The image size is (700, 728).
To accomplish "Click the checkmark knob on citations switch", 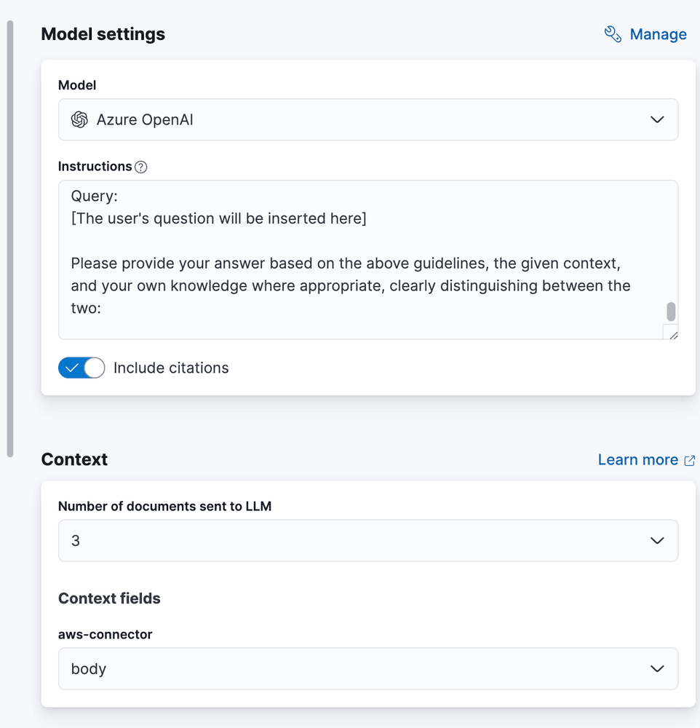I will click(72, 368).
